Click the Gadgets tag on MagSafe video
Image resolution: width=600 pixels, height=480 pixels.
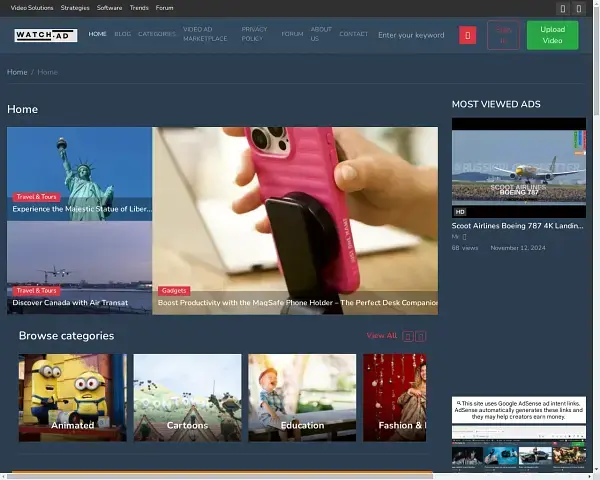[x=173, y=290]
